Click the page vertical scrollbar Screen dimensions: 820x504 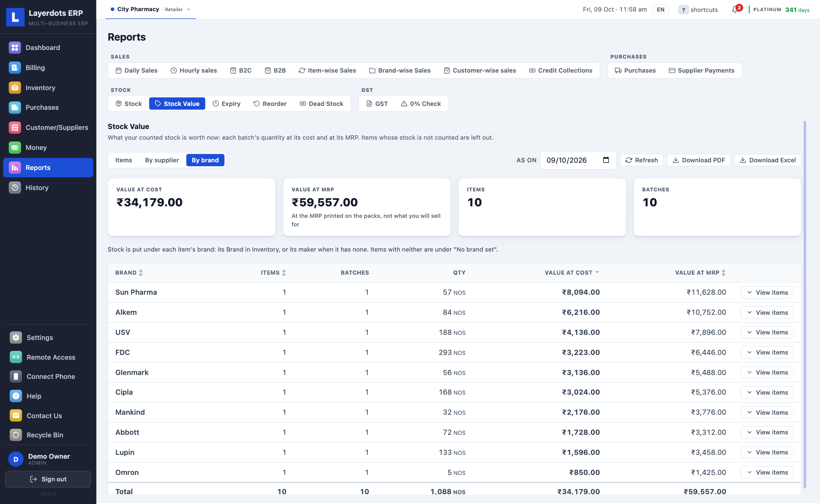pyautogui.click(x=805, y=304)
